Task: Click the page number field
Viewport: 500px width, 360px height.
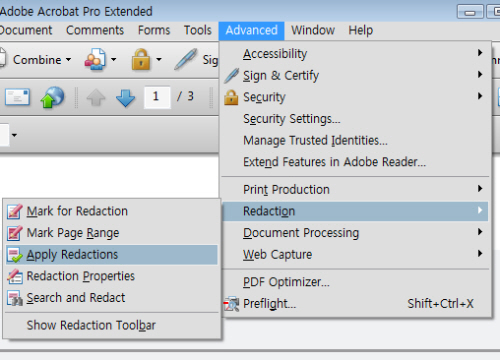Action: (157, 97)
